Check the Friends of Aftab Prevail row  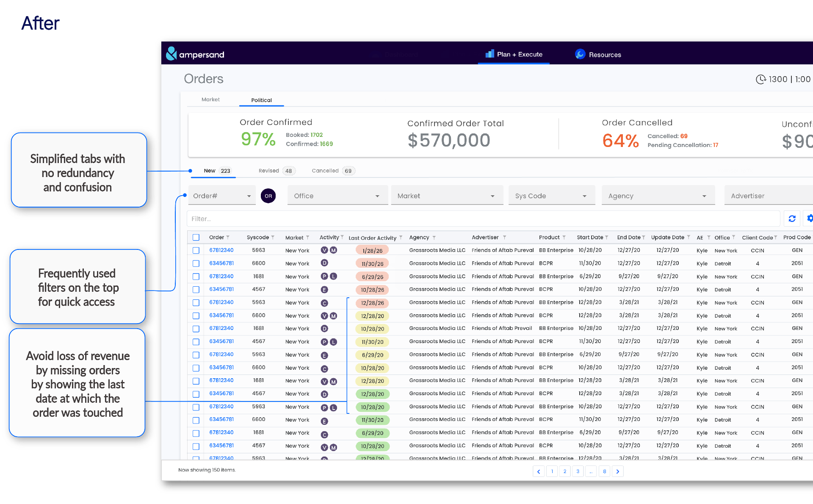tap(196, 329)
